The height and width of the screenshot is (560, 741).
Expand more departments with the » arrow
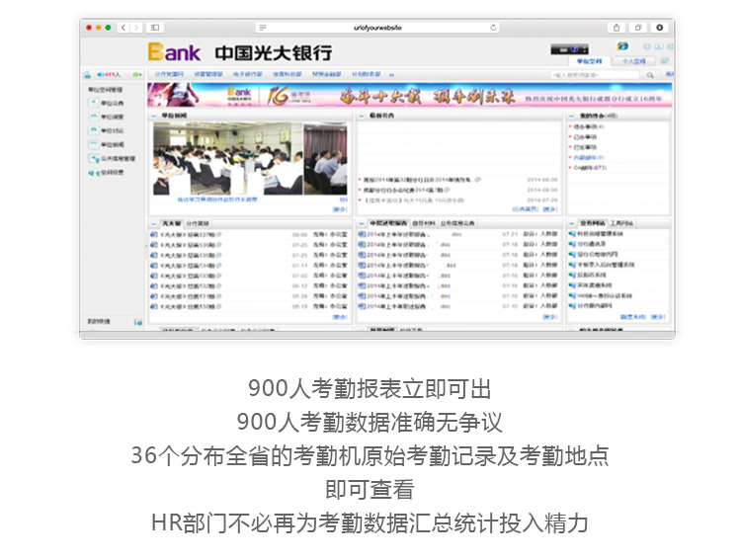tap(391, 74)
